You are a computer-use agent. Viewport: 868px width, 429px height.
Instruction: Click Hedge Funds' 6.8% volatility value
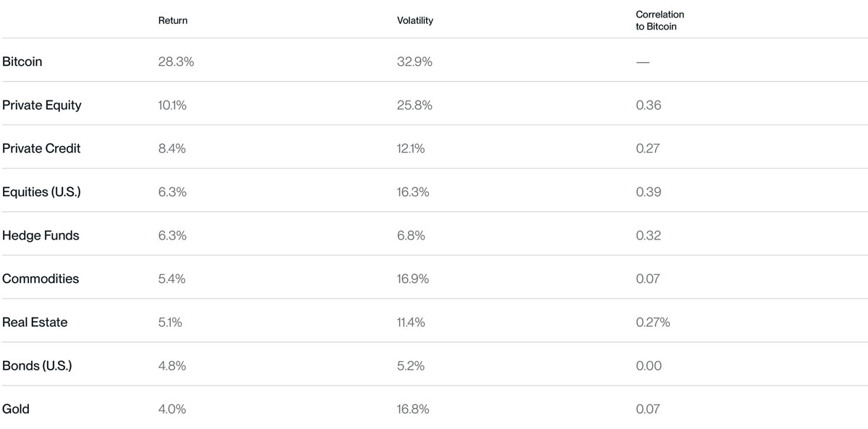tap(411, 235)
